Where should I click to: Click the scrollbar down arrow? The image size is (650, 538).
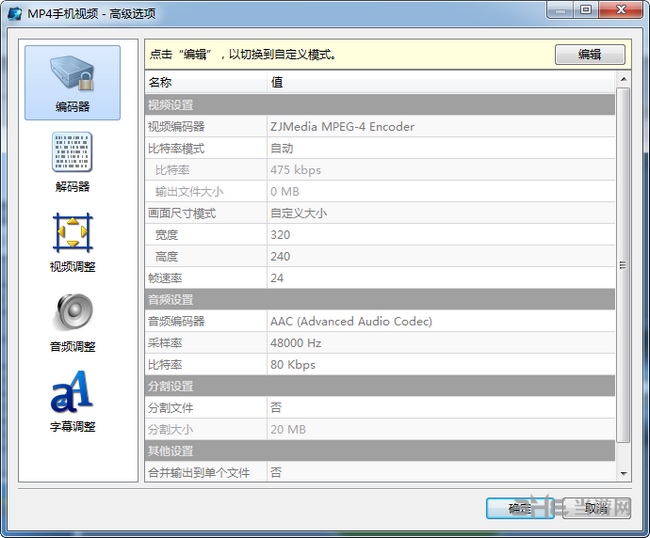click(x=623, y=473)
